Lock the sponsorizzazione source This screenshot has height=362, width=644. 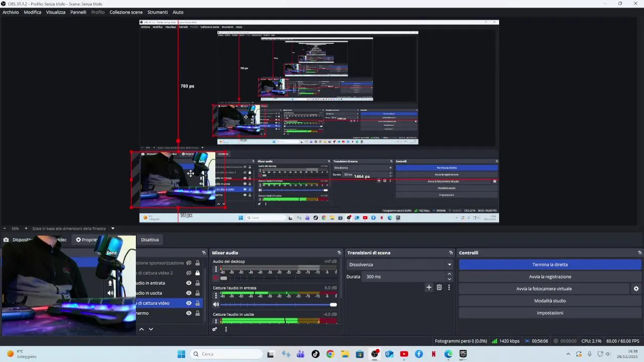[x=197, y=263]
